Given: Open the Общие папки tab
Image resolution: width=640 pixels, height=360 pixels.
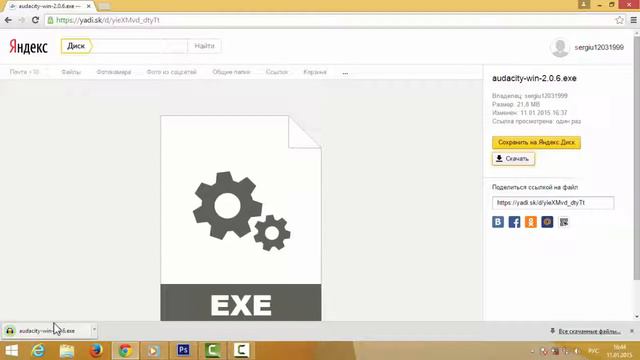Looking at the screenshot, I should (231, 72).
